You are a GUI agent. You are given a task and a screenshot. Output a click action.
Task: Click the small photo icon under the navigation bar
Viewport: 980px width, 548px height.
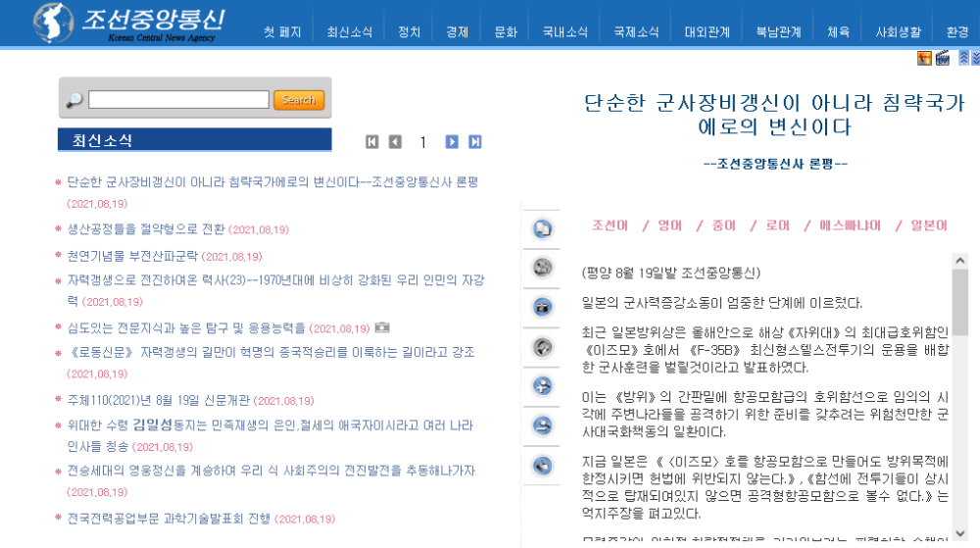(924, 59)
